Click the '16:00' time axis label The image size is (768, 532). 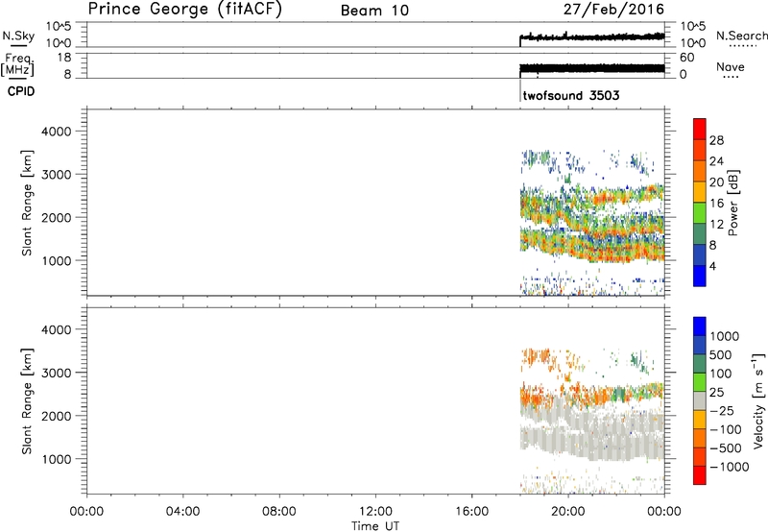[x=471, y=512]
